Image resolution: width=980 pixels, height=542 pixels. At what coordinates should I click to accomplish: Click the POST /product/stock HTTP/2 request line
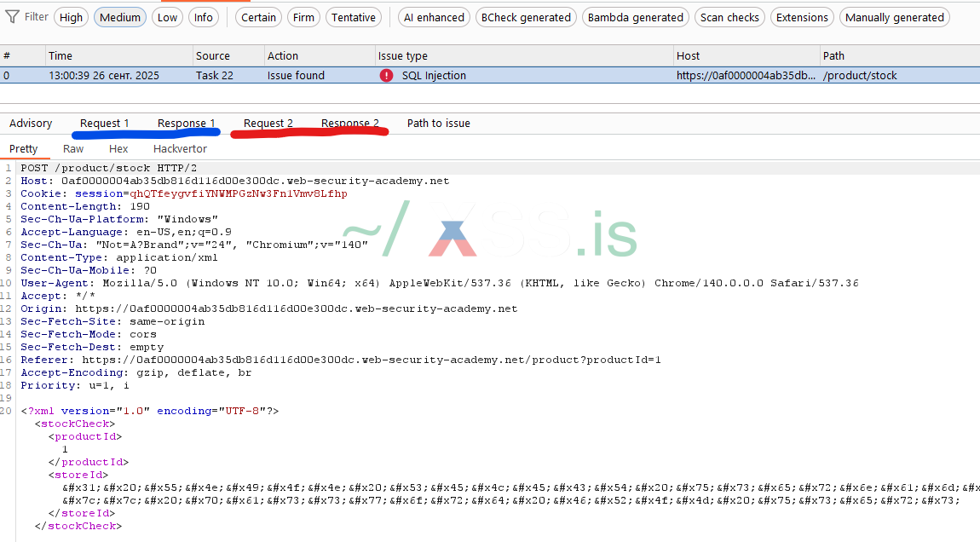tap(109, 168)
